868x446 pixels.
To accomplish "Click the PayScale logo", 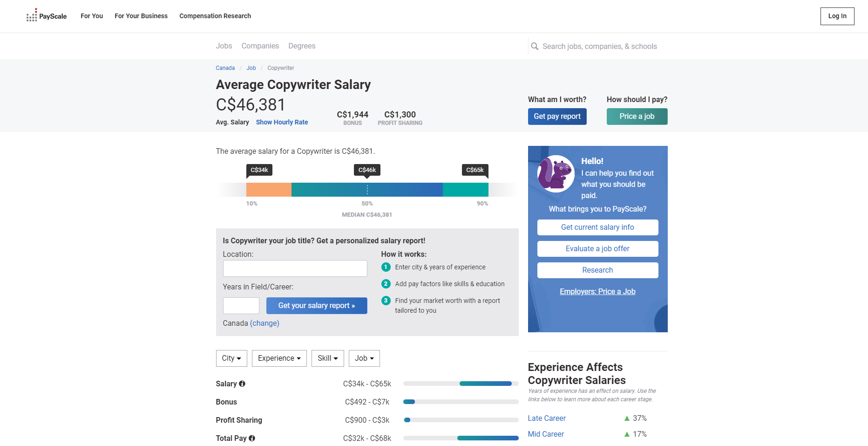I will (x=47, y=15).
